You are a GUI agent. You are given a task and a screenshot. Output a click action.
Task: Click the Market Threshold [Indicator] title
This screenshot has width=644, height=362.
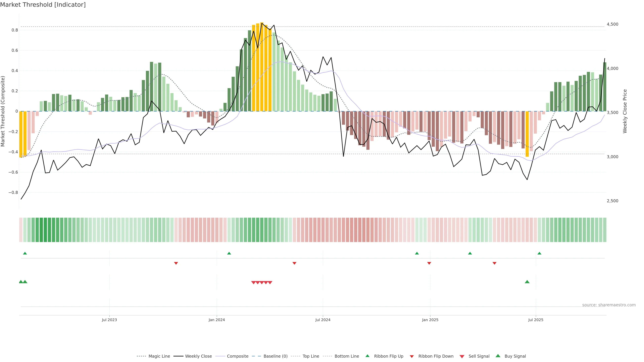click(43, 5)
